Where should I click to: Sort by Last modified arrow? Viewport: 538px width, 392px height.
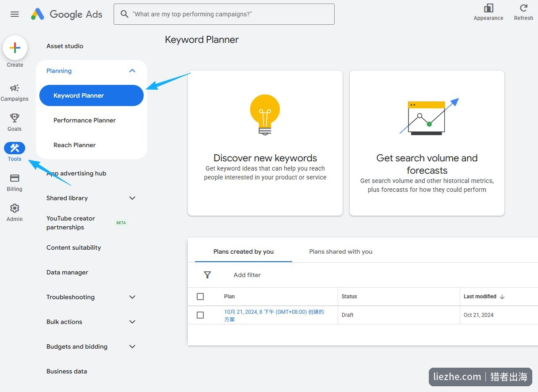502,297
